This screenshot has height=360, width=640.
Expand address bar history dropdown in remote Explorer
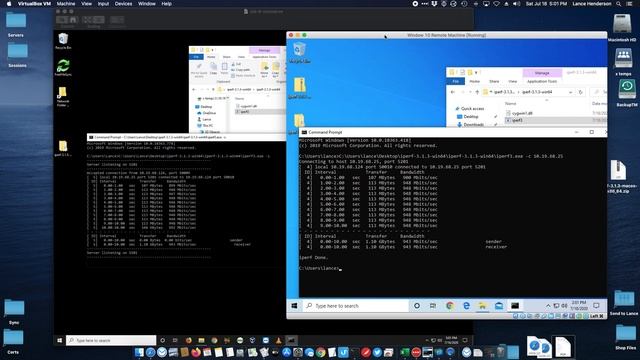tap(570, 92)
